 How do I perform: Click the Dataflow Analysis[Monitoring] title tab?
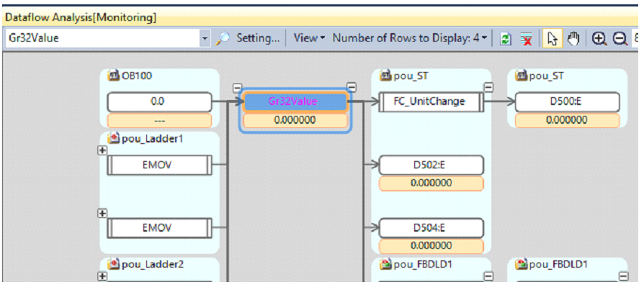click(81, 18)
